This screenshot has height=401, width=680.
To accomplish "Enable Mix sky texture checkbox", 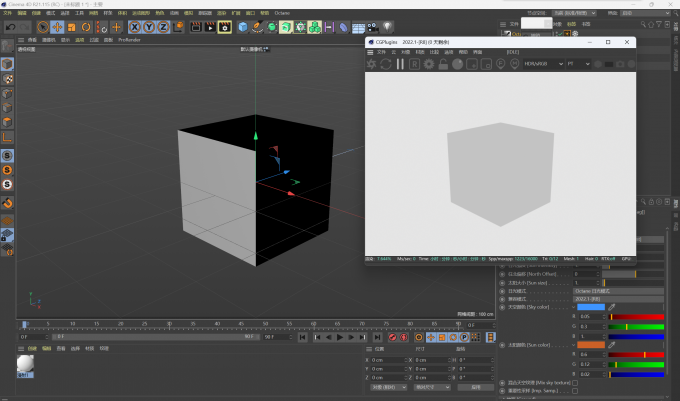I will point(575,383).
